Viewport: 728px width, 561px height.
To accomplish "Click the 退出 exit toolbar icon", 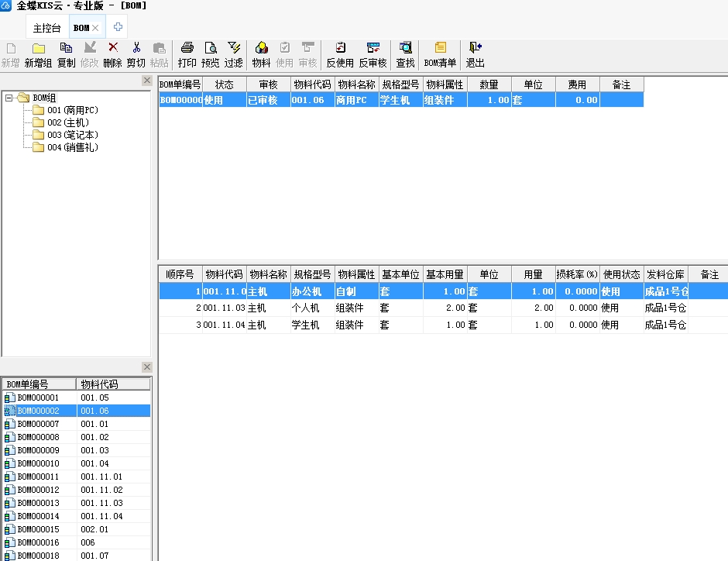I will pyautogui.click(x=475, y=54).
